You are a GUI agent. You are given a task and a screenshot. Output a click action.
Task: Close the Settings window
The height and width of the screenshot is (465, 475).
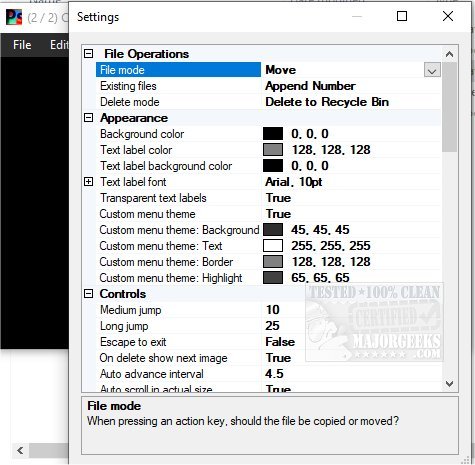click(448, 16)
